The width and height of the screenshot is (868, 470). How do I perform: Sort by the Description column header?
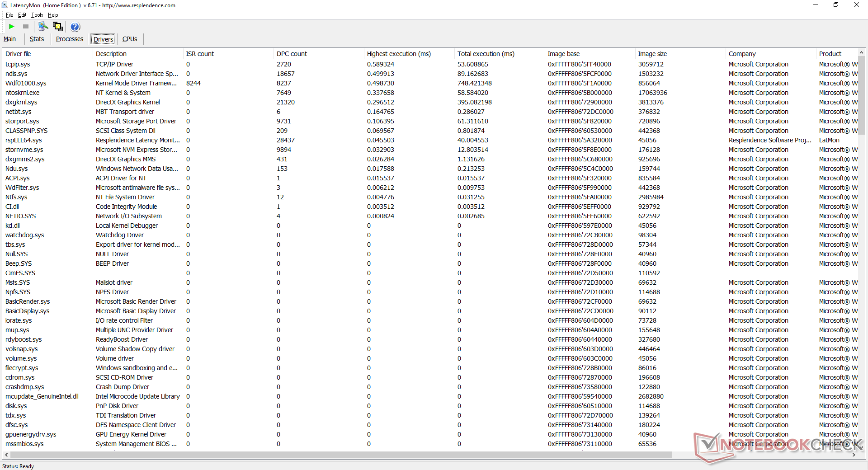138,54
